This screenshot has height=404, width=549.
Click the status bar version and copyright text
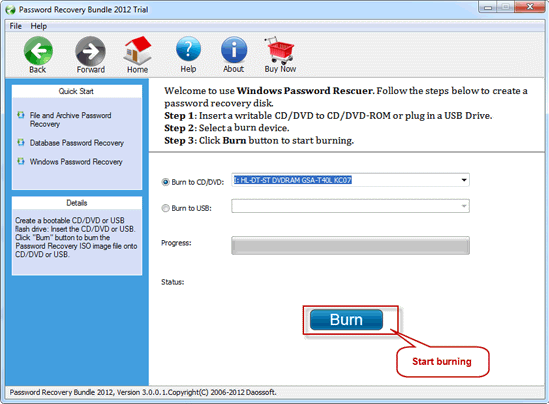tap(143, 392)
